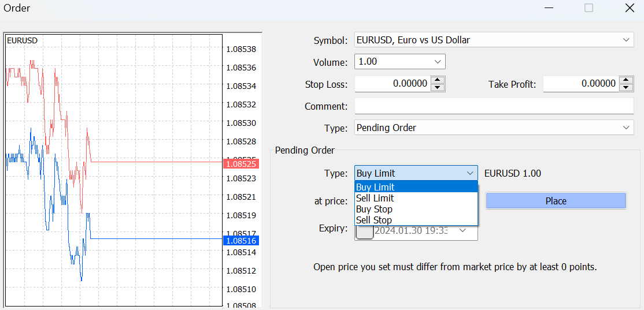Click inside the Take Profit field
Viewport: 644px width, 310px height.
(x=581, y=84)
